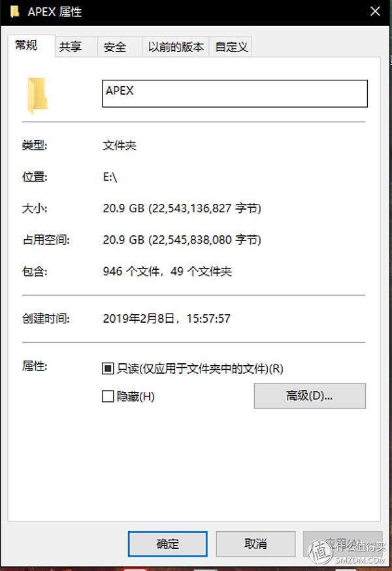Image resolution: width=392 pixels, height=571 pixels.
Task: Click the 只读 checkbox label text
Action: click(x=200, y=368)
